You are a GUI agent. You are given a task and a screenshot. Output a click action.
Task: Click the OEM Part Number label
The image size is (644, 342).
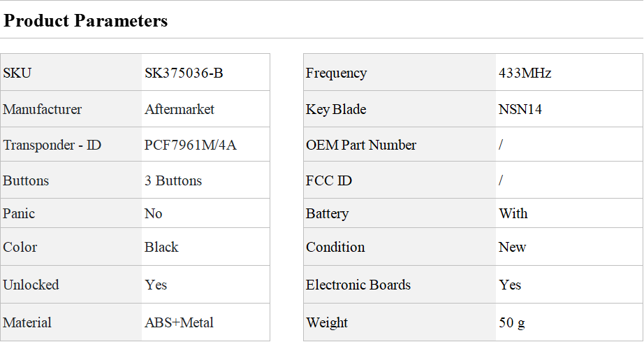[361, 145]
